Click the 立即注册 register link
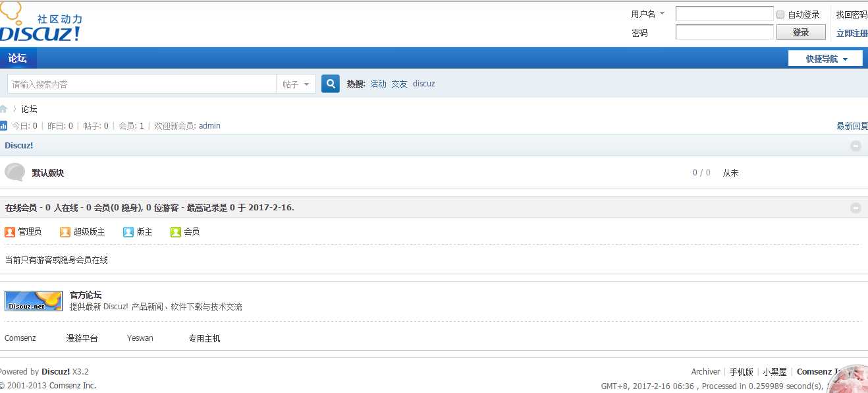The image size is (868, 393). point(852,33)
